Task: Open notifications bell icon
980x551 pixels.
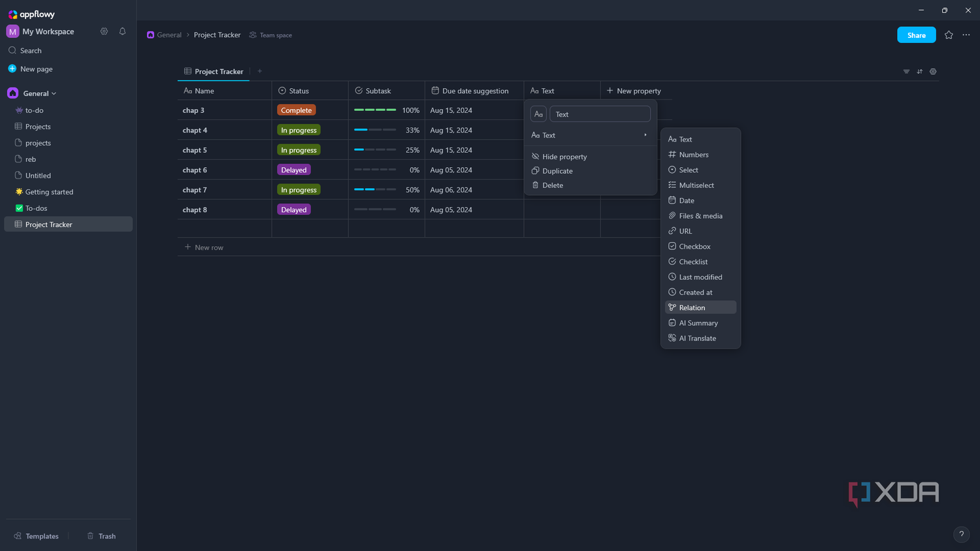Action: click(122, 31)
